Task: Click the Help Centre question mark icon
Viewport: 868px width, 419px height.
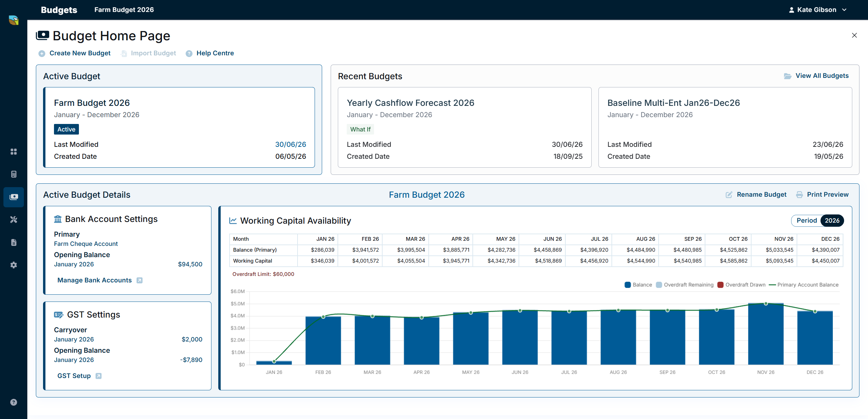Action: [x=189, y=54]
